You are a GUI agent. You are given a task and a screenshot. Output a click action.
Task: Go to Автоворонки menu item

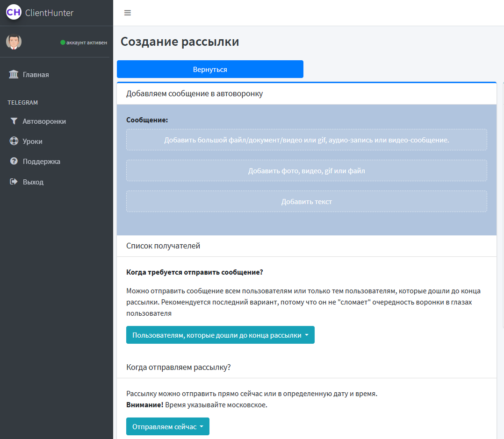pyautogui.click(x=44, y=121)
